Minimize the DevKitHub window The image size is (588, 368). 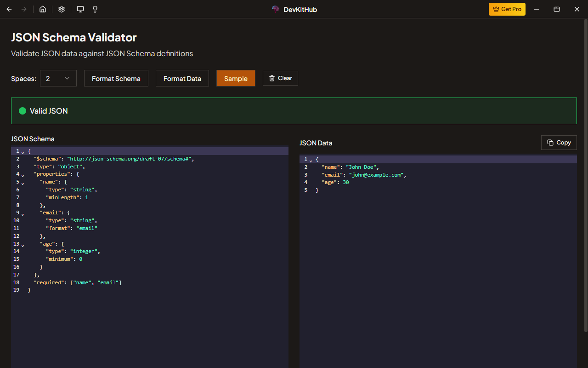coord(536,9)
